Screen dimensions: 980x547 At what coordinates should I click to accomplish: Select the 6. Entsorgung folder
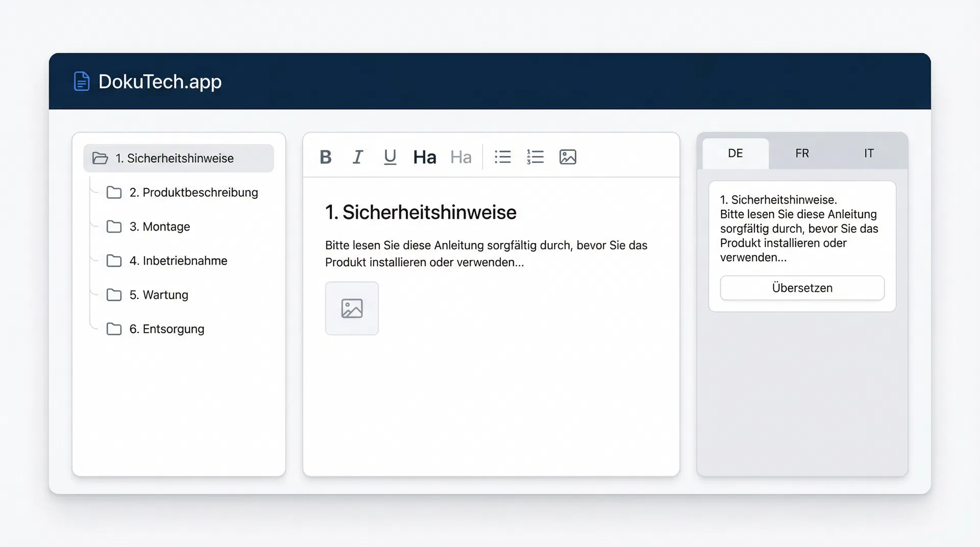[x=166, y=329]
